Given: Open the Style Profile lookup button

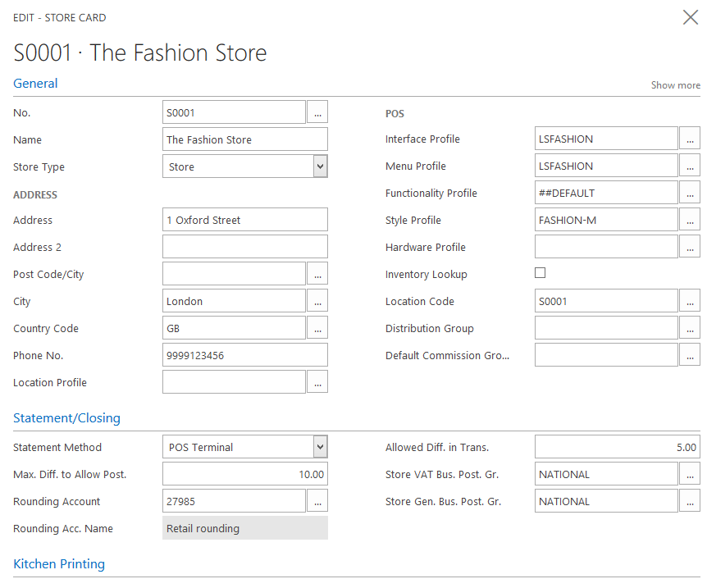Looking at the screenshot, I should coord(690,220).
